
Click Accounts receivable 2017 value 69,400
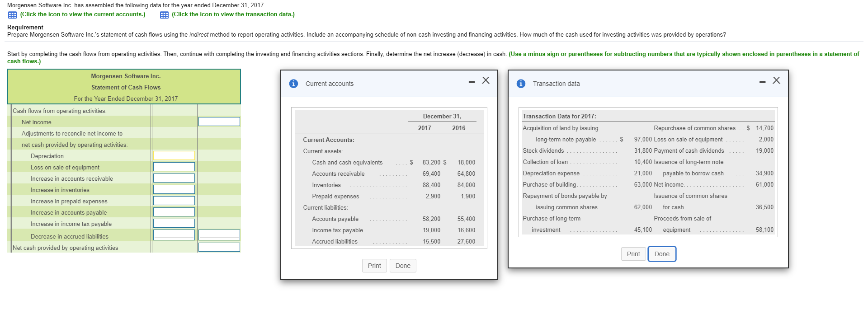tap(431, 174)
